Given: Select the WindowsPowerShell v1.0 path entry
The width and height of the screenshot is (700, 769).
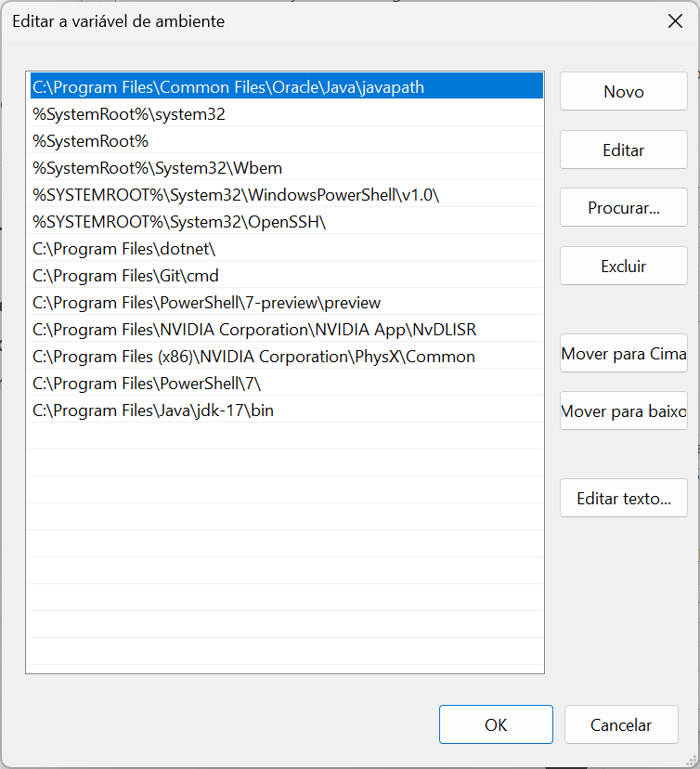Looking at the screenshot, I should click(236, 195).
